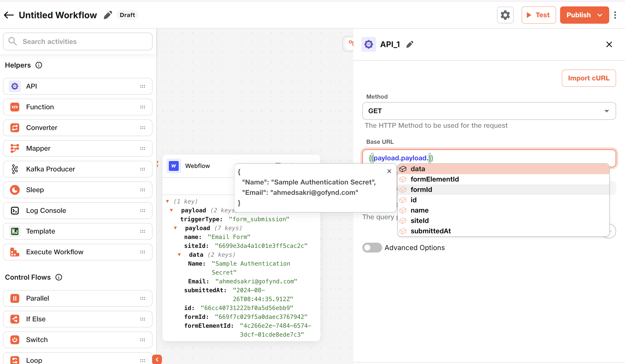The height and width of the screenshot is (364, 625).
Task: Grab the Mapper row drag handle
Action: (x=143, y=148)
